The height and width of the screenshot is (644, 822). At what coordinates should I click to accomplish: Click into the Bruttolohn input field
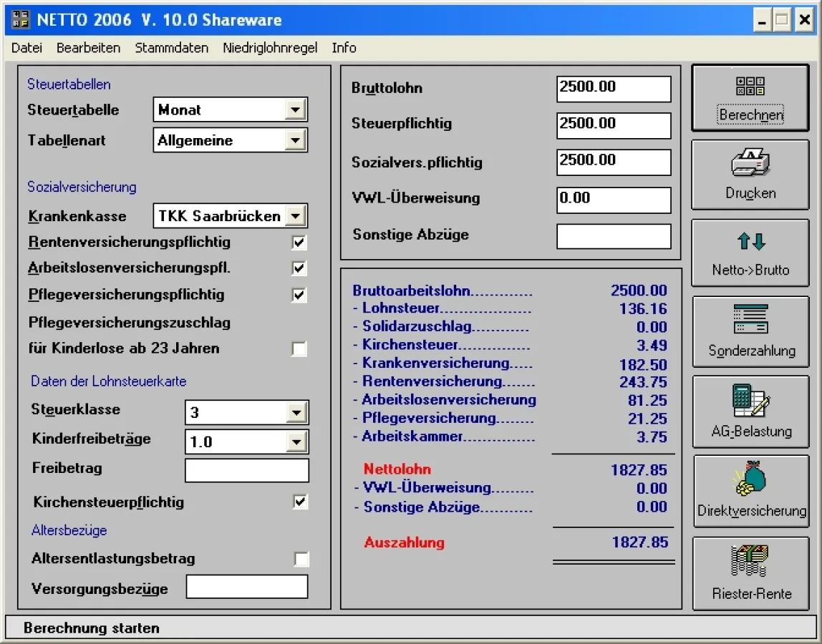coord(614,89)
